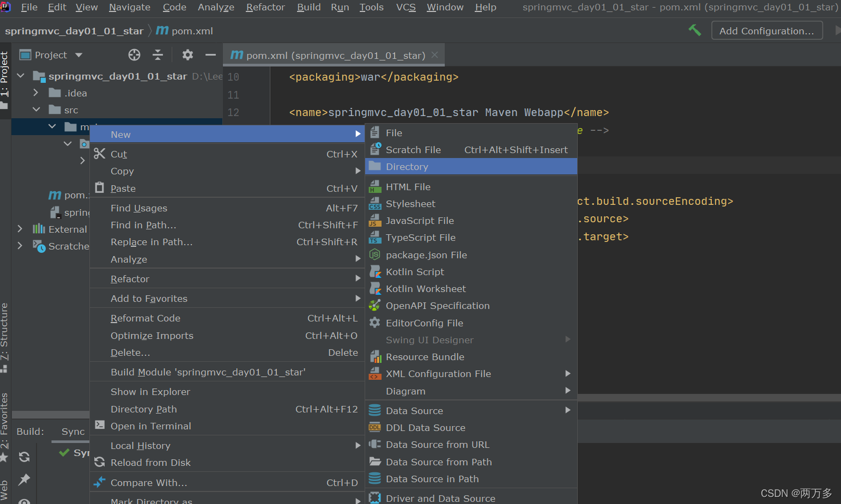Screen dimensions: 841x504
Task: Click the Data Source from Path folder icon
Action: (x=374, y=461)
